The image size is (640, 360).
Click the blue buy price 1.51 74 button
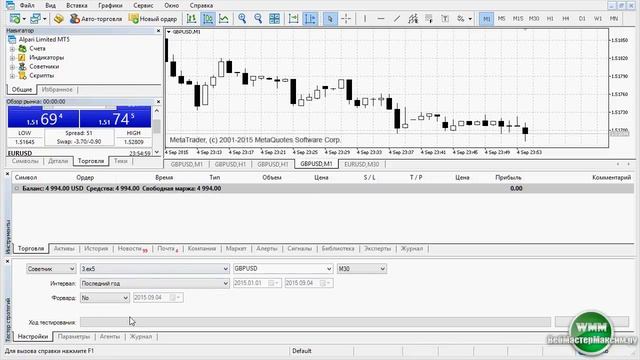[116, 119]
